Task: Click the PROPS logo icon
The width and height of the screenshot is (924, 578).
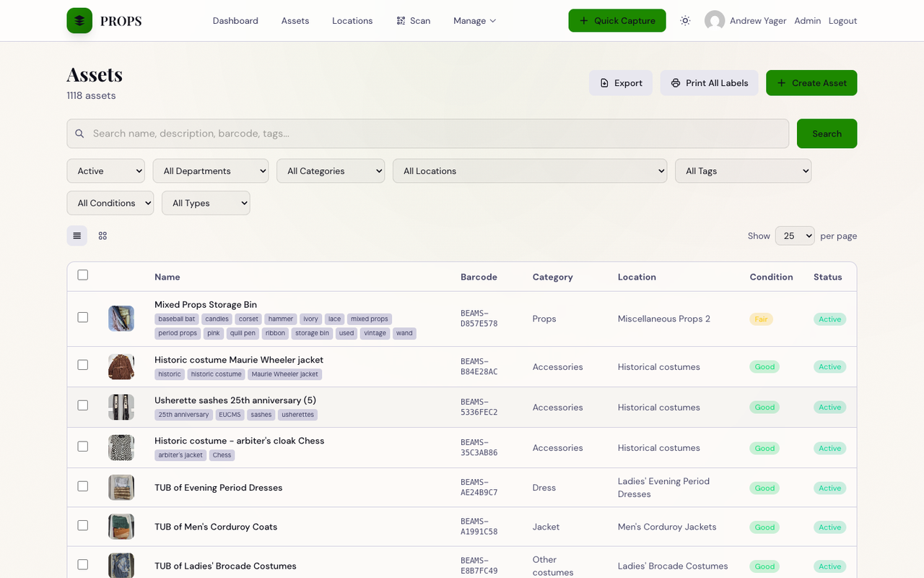Action: pos(79,20)
